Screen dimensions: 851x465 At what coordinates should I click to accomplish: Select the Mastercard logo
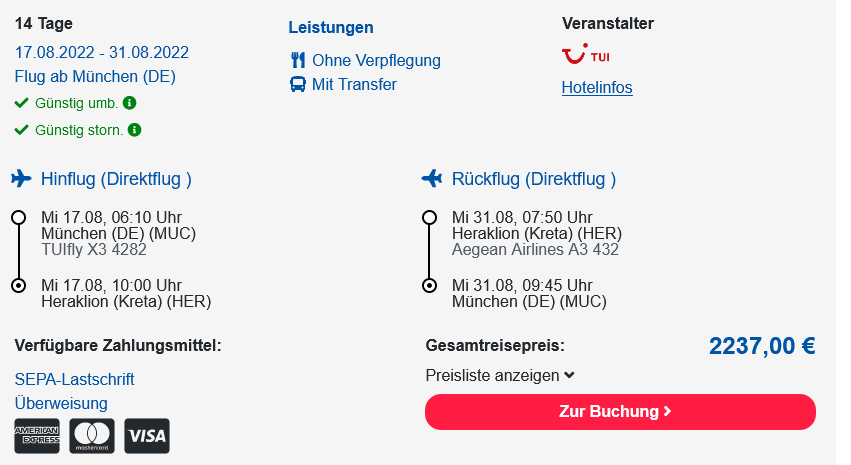[92, 436]
